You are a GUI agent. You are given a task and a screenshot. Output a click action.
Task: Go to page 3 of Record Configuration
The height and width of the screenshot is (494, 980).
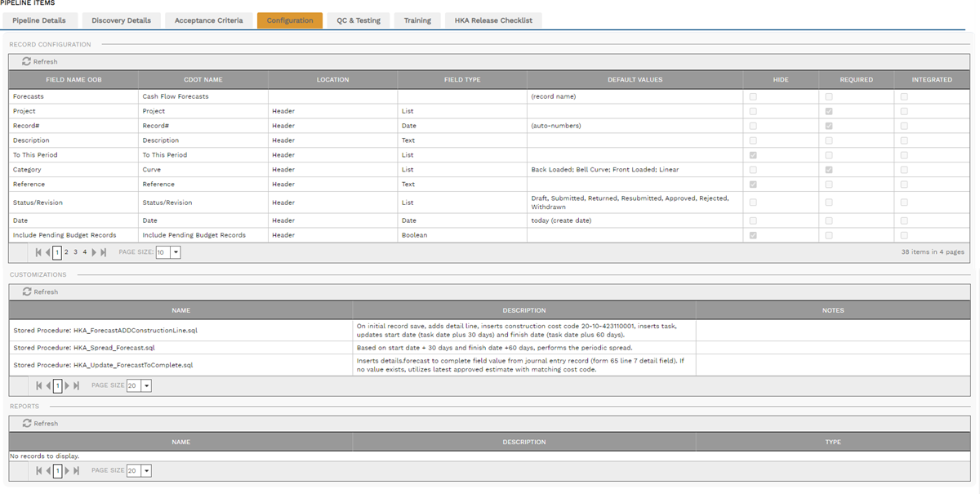(x=75, y=252)
